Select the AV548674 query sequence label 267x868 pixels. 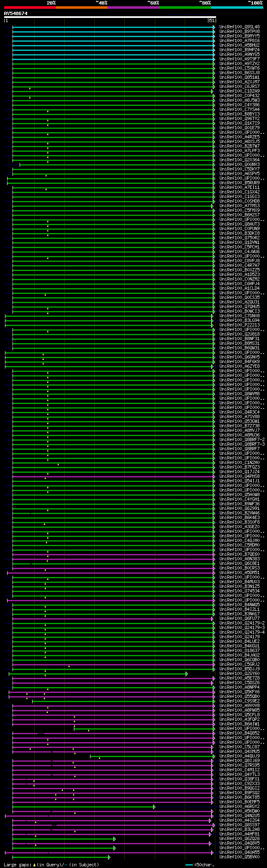[x=16, y=13]
